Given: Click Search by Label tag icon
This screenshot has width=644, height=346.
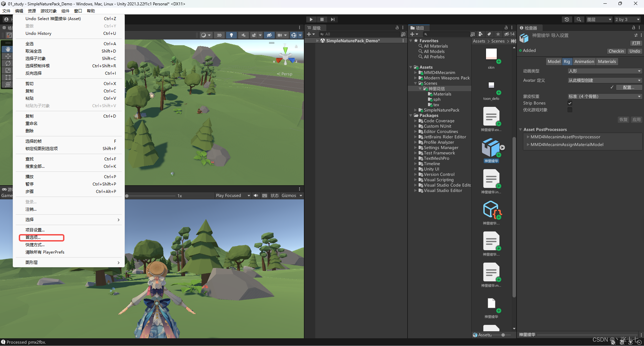Looking at the screenshot, I should (x=489, y=34).
